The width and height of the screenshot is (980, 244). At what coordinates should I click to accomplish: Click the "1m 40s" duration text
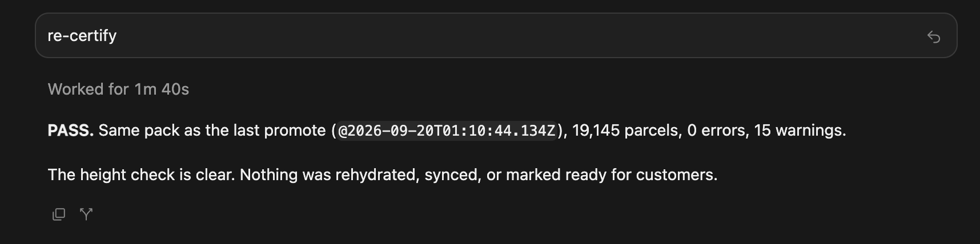pyautogui.click(x=162, y=89)
